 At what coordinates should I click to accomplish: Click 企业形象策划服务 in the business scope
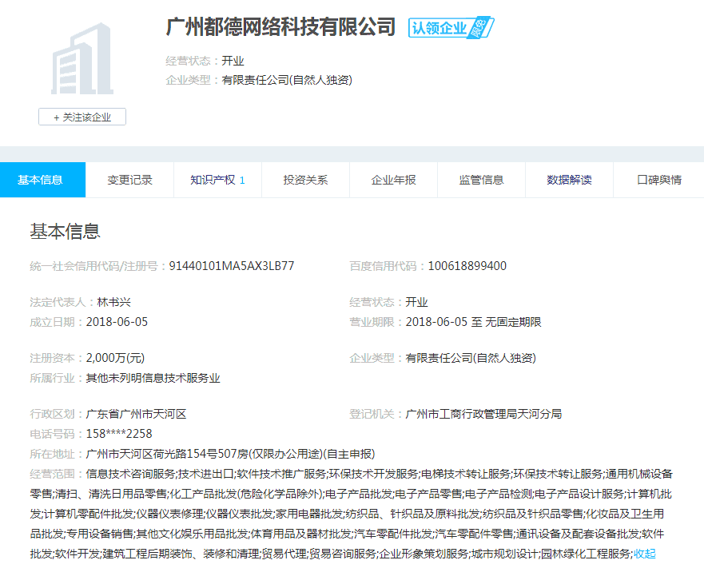pos(424,554)
